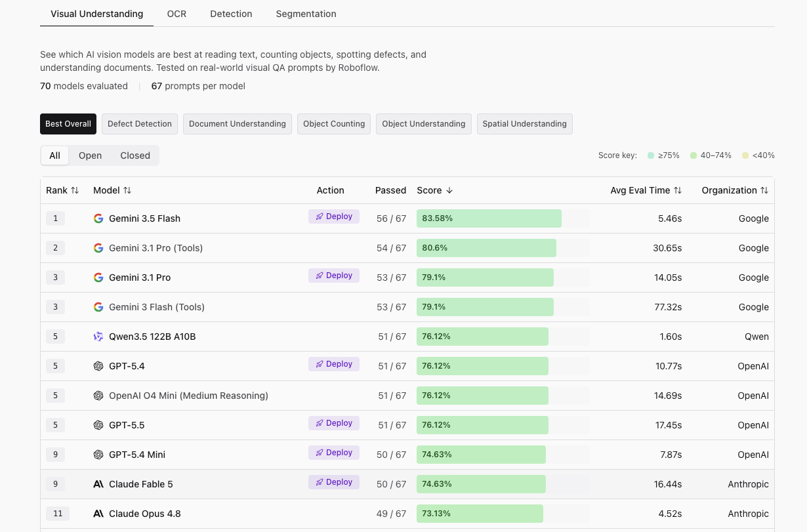Viewport: 807px width, 532px height.
Task: Click Google logo beside Gemini 3 Flash (Tools)
Action: [x=98, y=307]
